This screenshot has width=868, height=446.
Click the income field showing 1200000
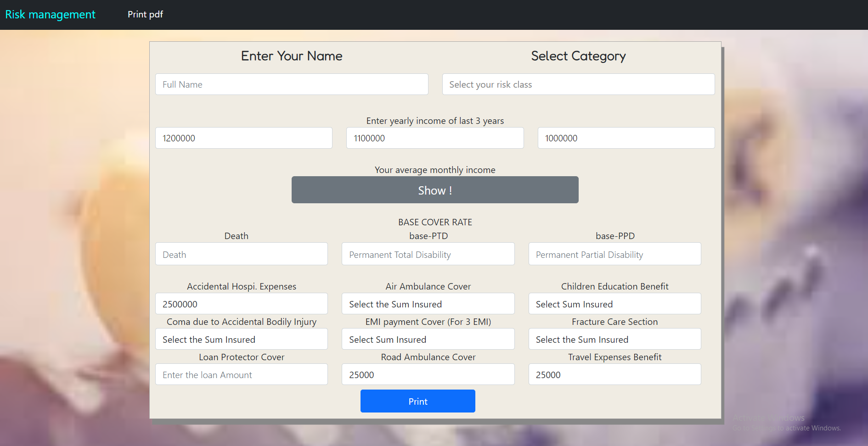point(243,138)
